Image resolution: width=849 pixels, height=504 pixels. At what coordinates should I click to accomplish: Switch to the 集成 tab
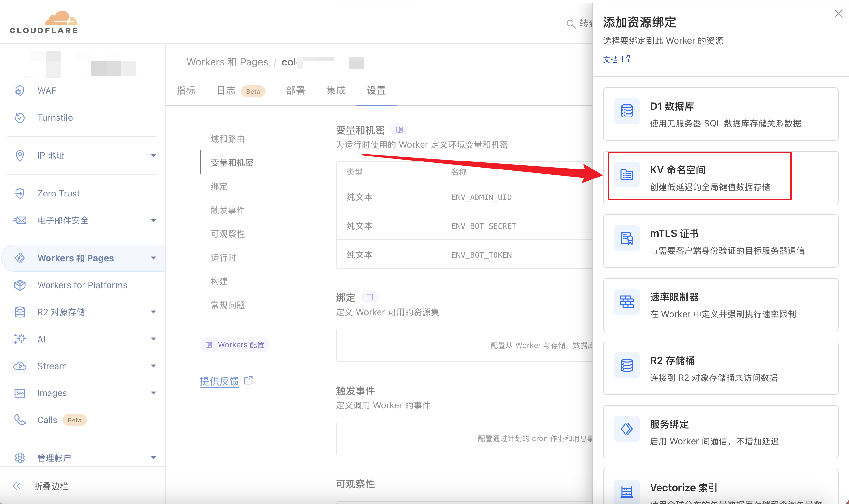336,90
